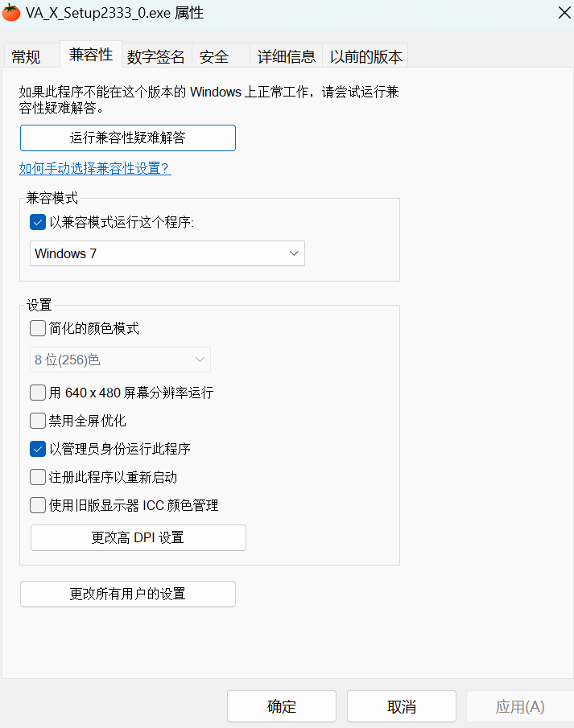574x728 pixels.
Task: Enable 640 x 480 screen resolution option
Action: point(37,393)
